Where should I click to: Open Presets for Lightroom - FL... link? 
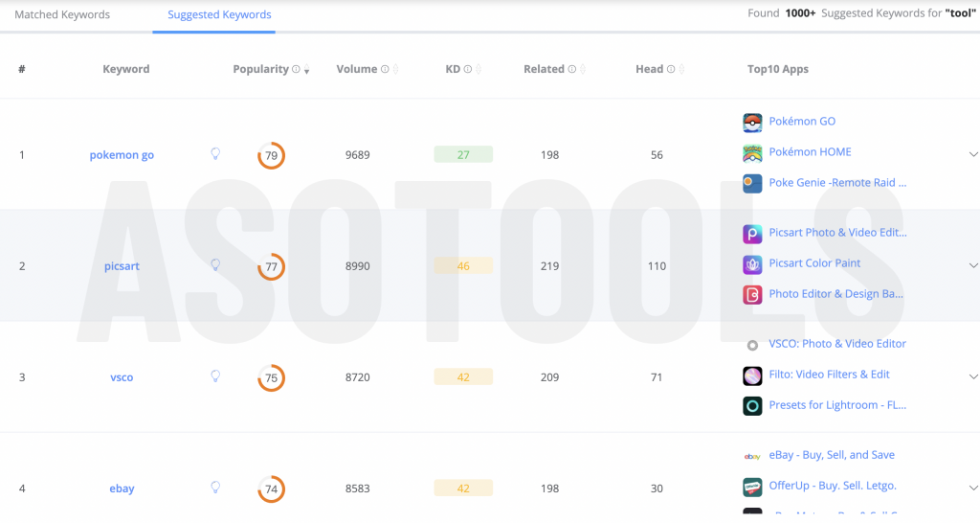point(837,405)
